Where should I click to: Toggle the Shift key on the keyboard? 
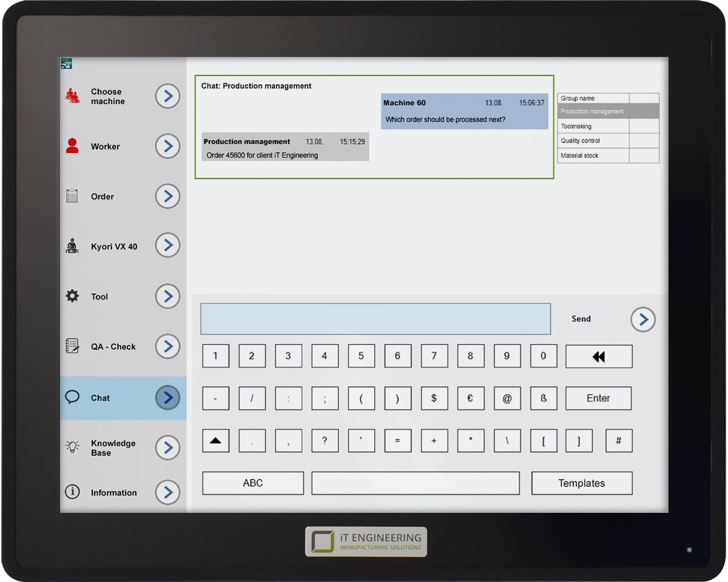[215, 441]
